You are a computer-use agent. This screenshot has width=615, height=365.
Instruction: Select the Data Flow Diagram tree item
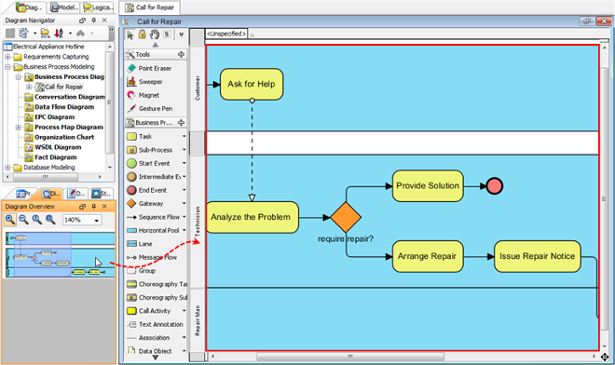coord(60,107)
